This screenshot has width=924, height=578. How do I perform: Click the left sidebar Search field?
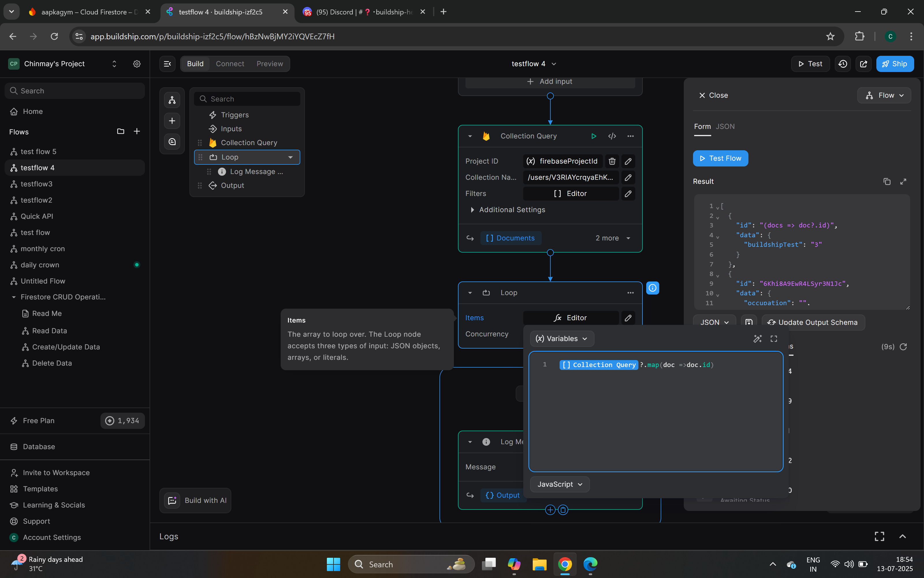tap(75, 91)
